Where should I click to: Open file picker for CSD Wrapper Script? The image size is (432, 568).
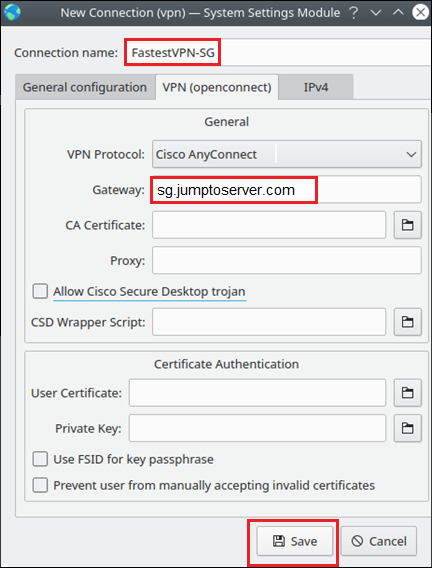(x=408, y=322)
